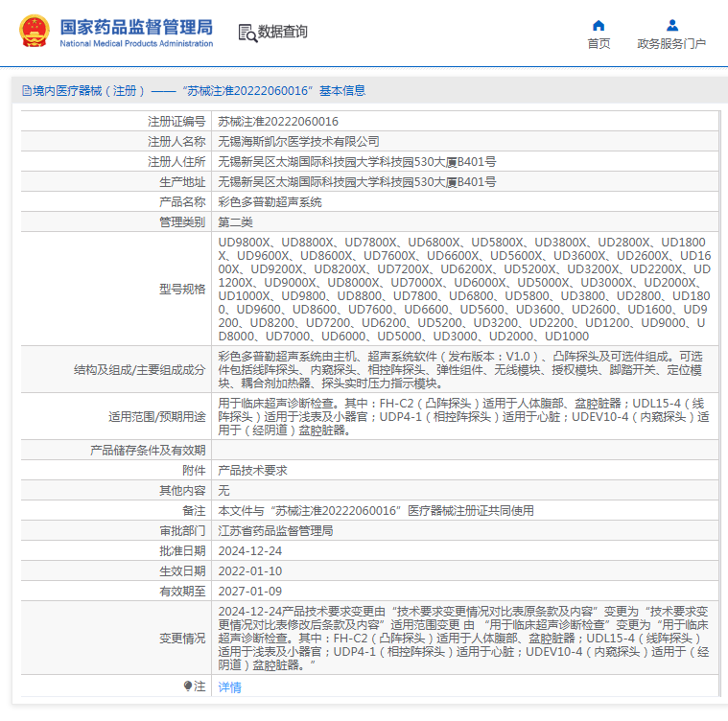This screenshot has width=728, height=721.
Task: Click the 政务服务门户 person icon
Action: [671, 25]
